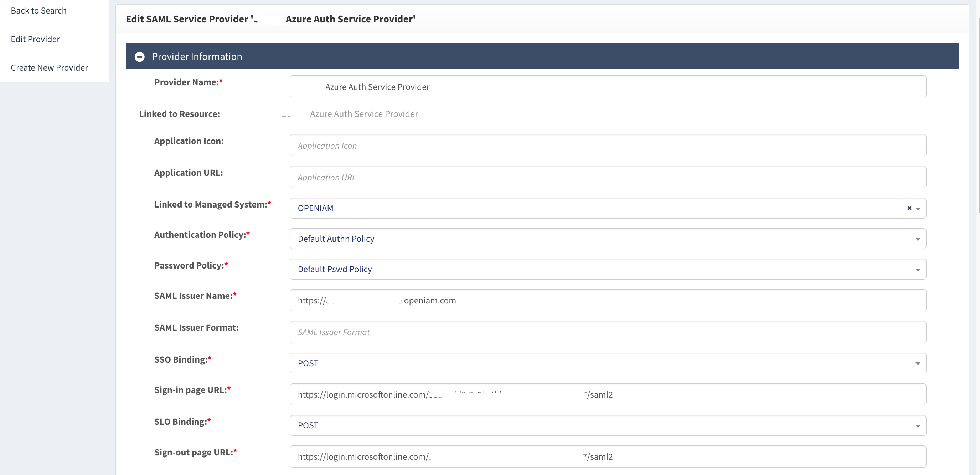
Task: Click the Sign-out page URL field
Action: (x=608, y=456)
